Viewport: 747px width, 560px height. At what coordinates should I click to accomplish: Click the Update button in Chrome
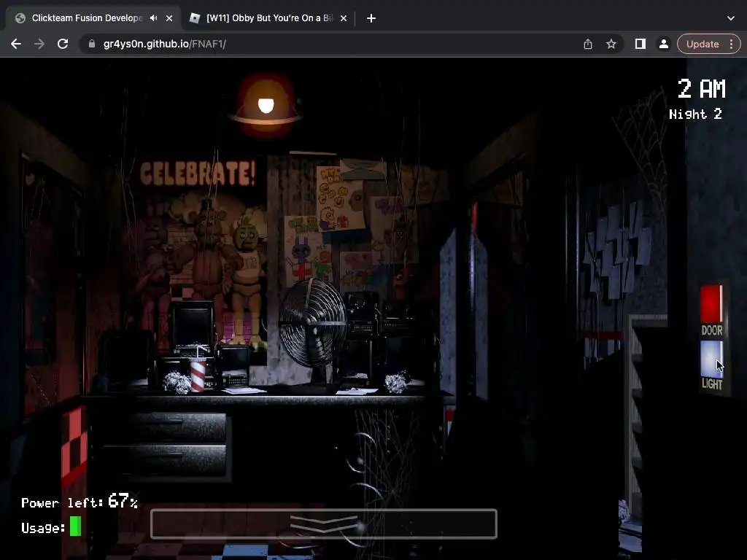703,44
